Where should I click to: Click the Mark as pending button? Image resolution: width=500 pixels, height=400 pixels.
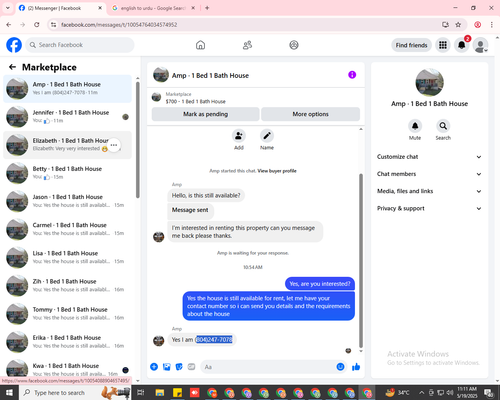pos(206,114)
